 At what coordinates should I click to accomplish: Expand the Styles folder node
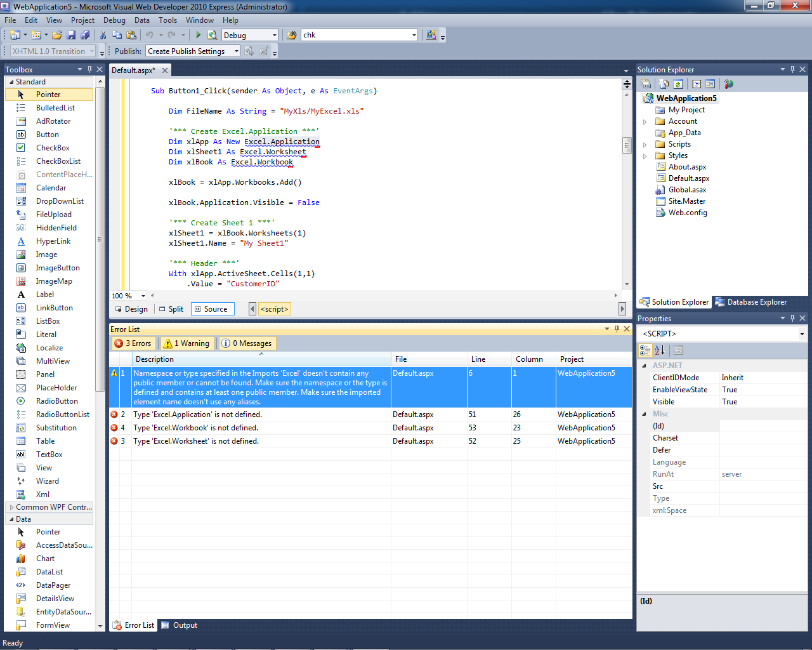(x=645, y=156)
